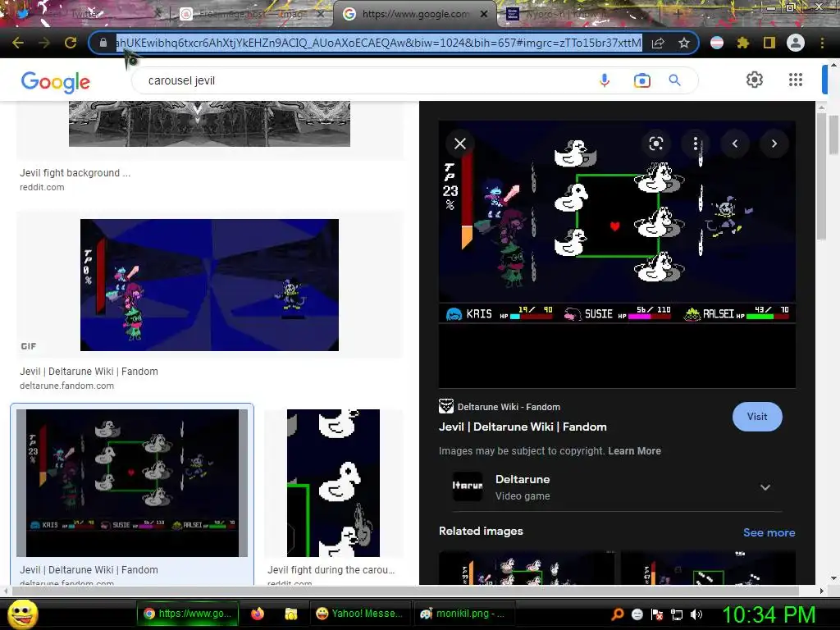Expand the Deltarune video game entry
840x630 pixels.
[765, 487]
